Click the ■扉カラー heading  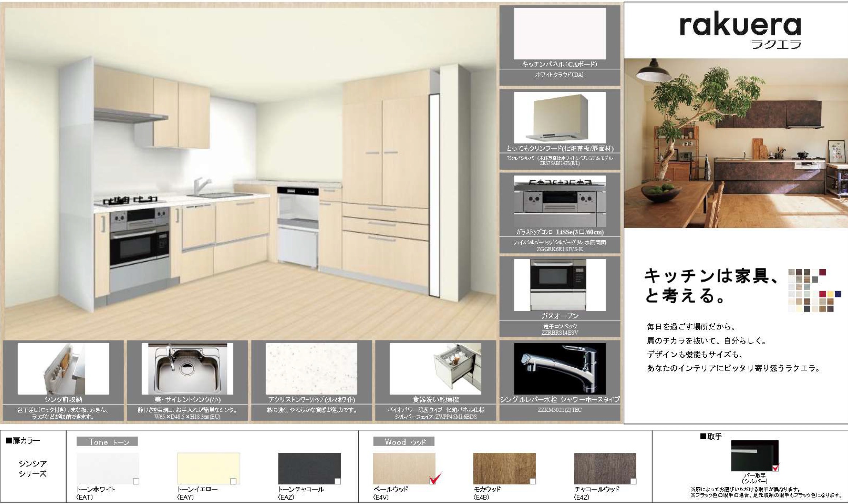point(23,441)
